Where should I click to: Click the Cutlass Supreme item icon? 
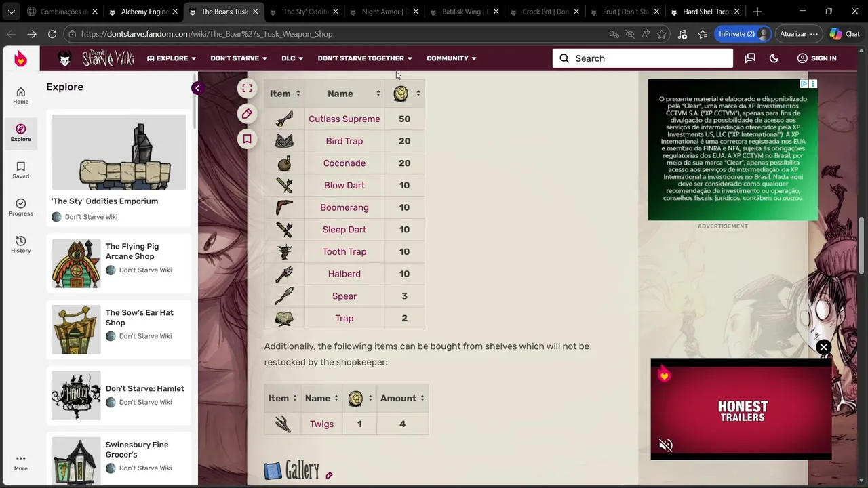point(284,119)
